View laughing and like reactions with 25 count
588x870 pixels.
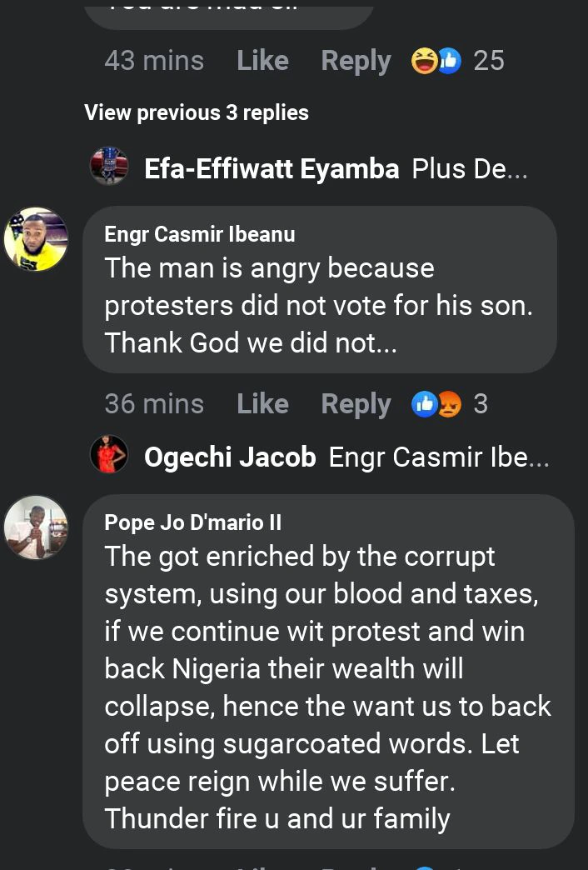458,61
